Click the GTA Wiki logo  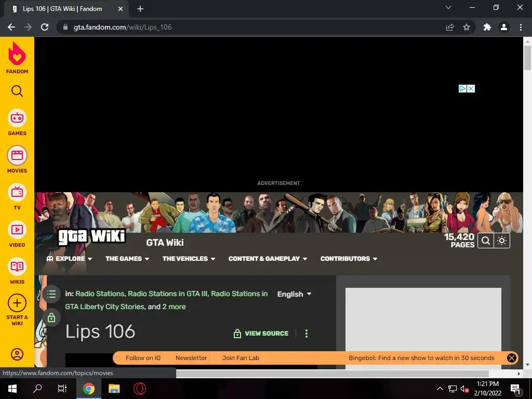point(91,236)
